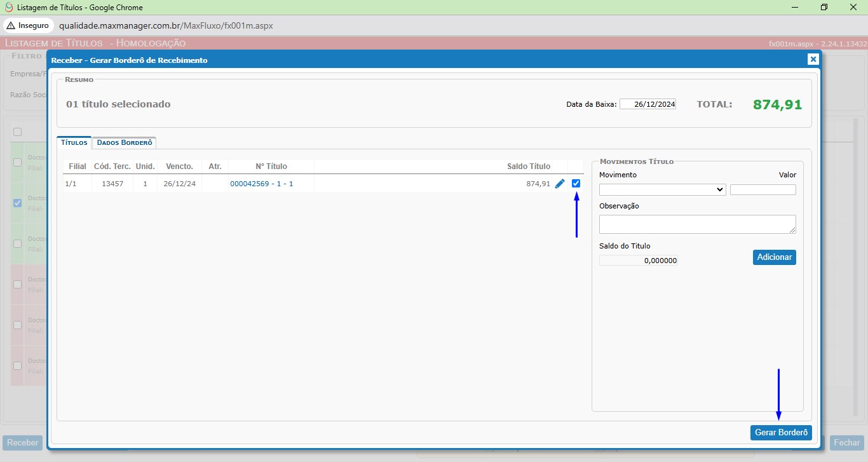Image resolution: width=868 pixels, height=462 pixels.
Task: Click the browser window favicon in title bar
Action: (9, 8)
